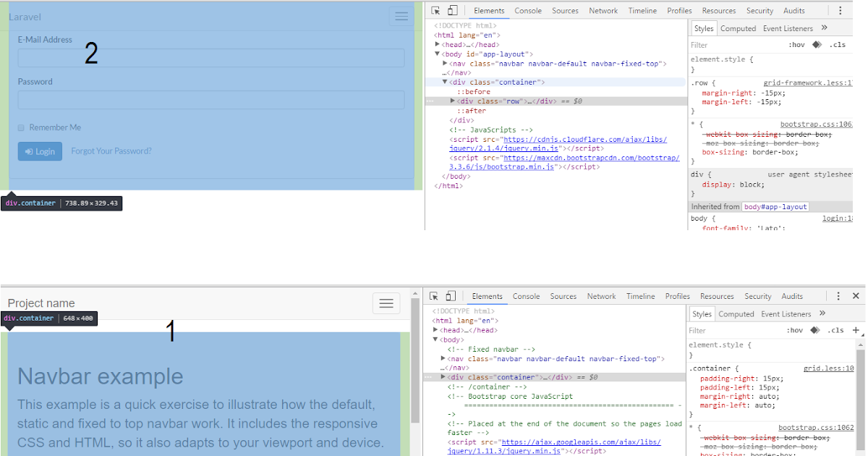The height and width of the screenshot is (456, 868).
Task: Open Event Listeners tab in Project name DevTools
Action: click(x=787, y=313)
